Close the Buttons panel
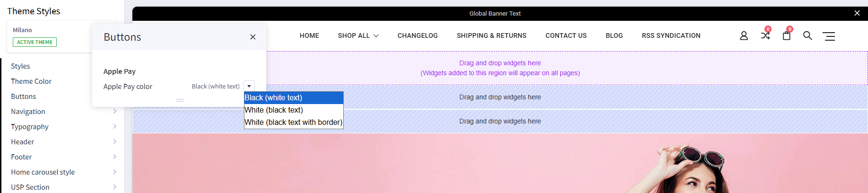 (253, 37)
